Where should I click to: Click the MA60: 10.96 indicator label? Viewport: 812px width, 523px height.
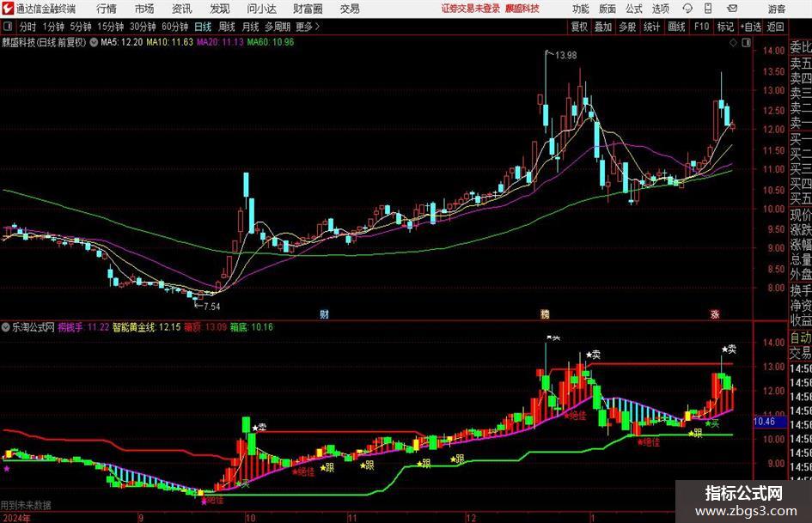click(271, 42)
